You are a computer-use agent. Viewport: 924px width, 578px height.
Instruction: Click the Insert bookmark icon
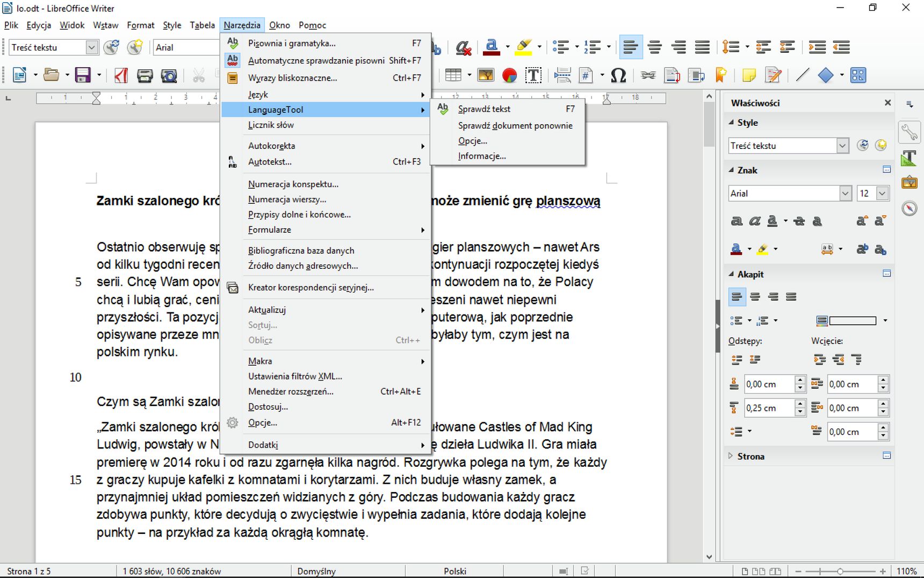721,75
